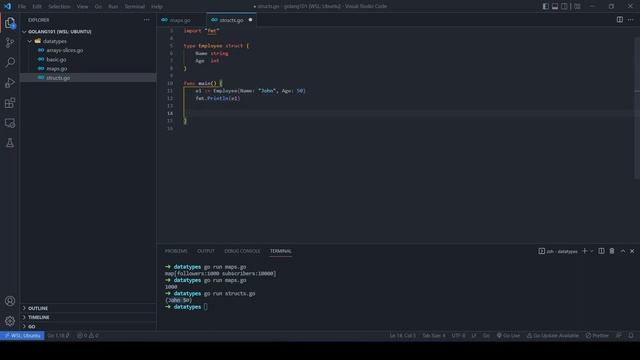Open the Go menu

pyautogui.click(x=98, y=6)
